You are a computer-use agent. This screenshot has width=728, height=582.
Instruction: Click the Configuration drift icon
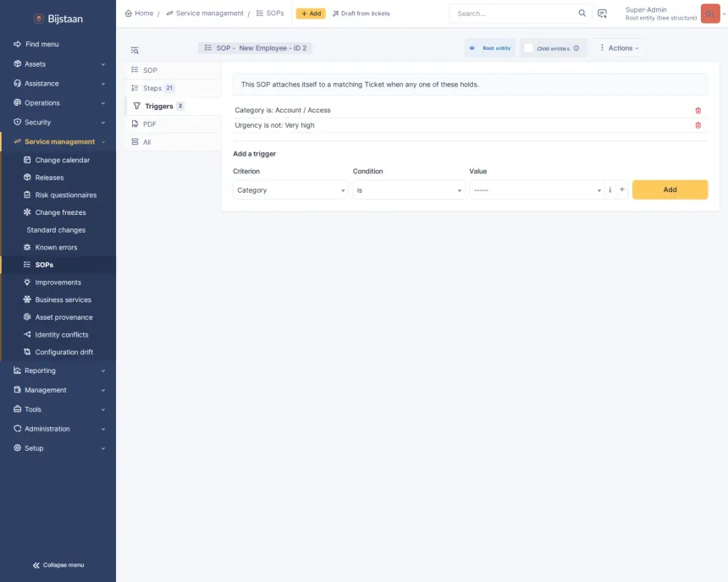[x=27, y=352]
